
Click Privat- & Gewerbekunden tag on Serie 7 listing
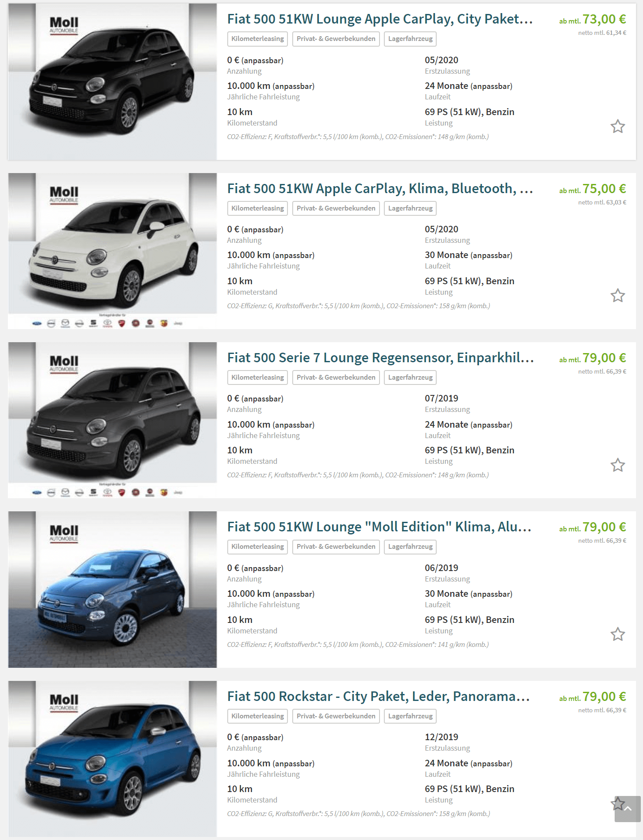click(x=336, y=377)
